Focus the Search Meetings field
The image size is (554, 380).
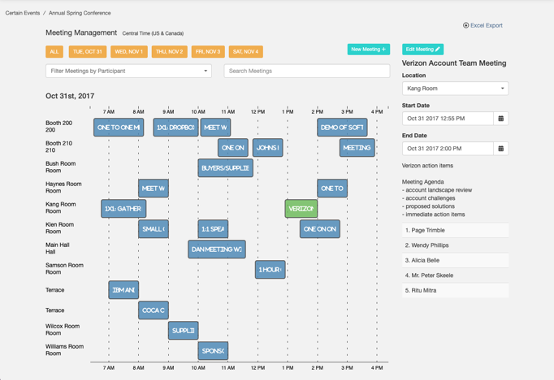[307, 71]
